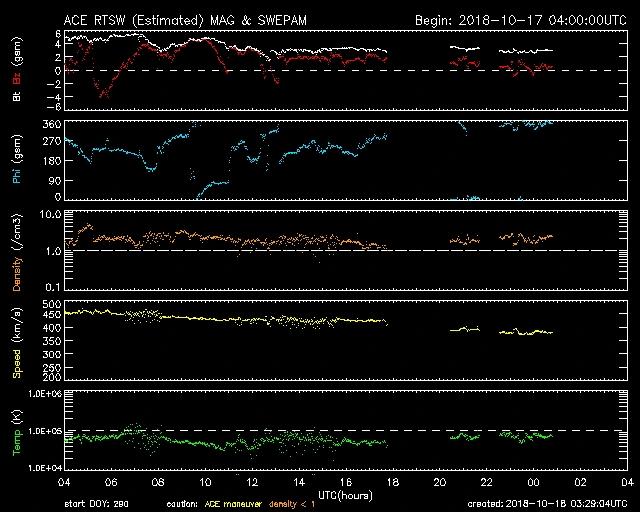Click the start DOY: 290 text
Viewport: 640px width, 512px height.
tap(96, 504)
